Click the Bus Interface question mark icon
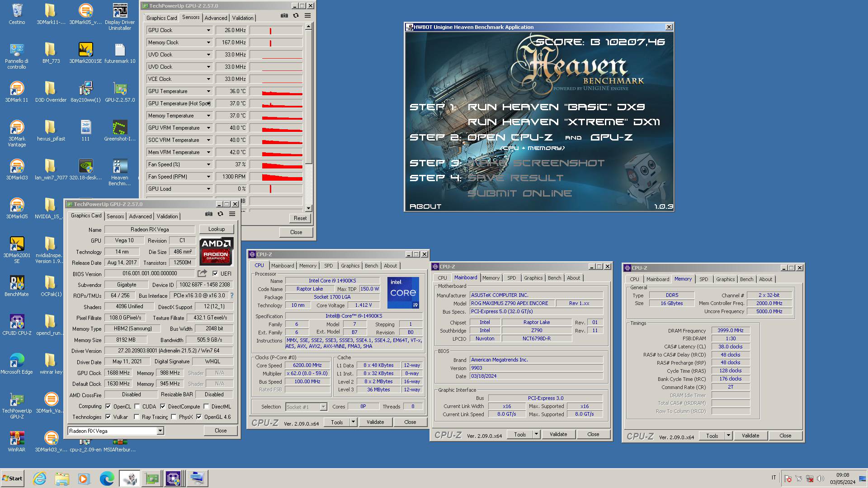Image resolution: width=868 pixels, height=488 pixels. pyautogui.click(x=232, y=296)
